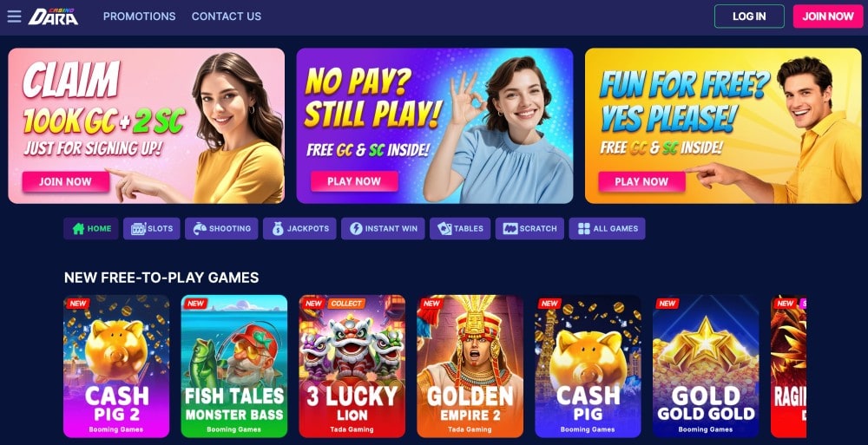Open the Cash Pig 2 game
This screenshot has height=445, width=868.
pyautogui.click(x=116, y=366)
